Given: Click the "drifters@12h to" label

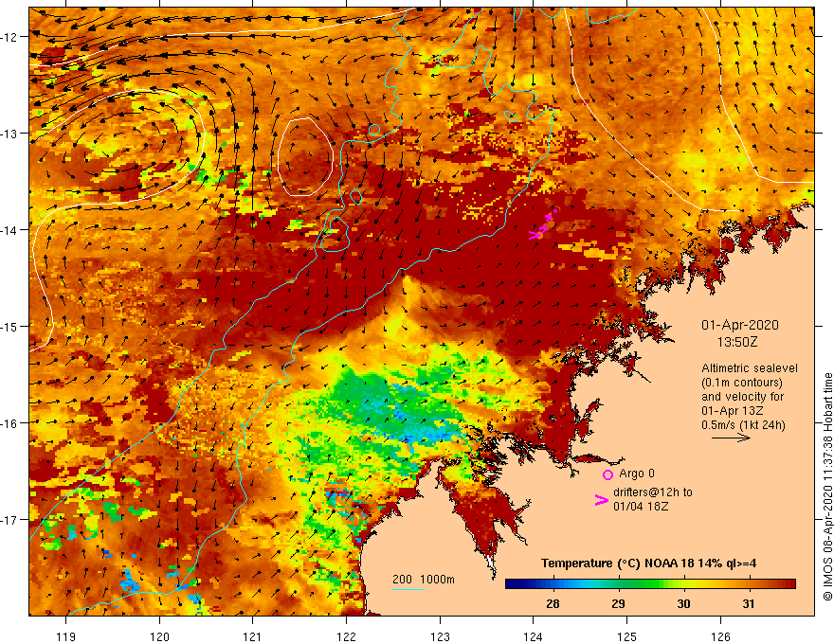Looking at the screenshot, I should 653,492.
